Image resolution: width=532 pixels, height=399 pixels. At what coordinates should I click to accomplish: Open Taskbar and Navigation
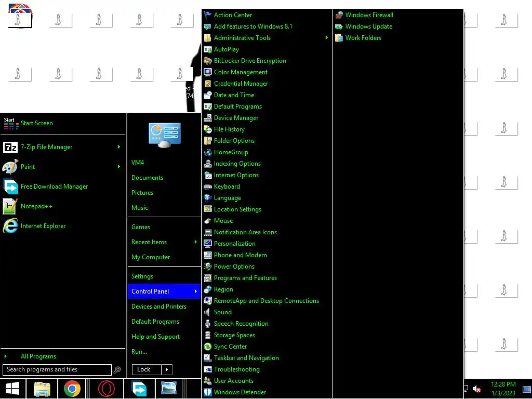tap(246, 358)
